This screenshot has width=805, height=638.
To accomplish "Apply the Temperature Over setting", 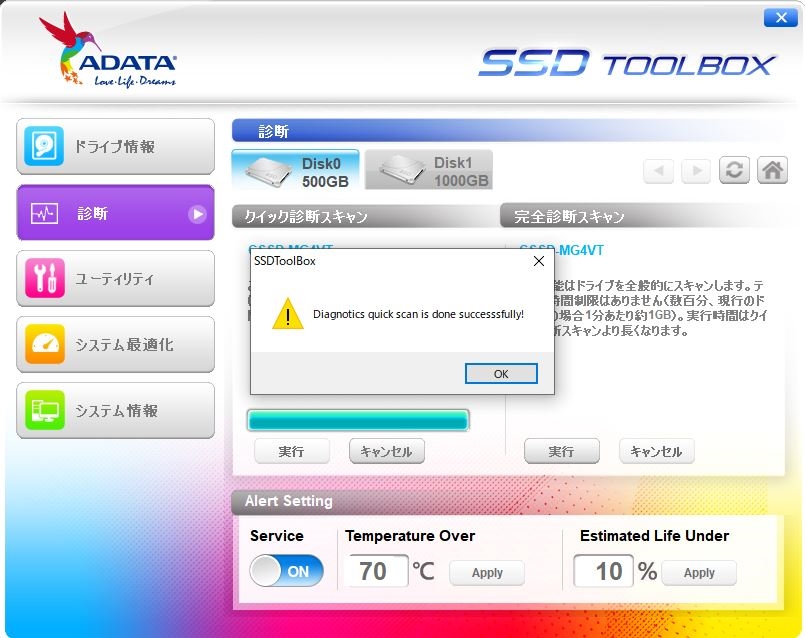I will [x=487, y=573].
